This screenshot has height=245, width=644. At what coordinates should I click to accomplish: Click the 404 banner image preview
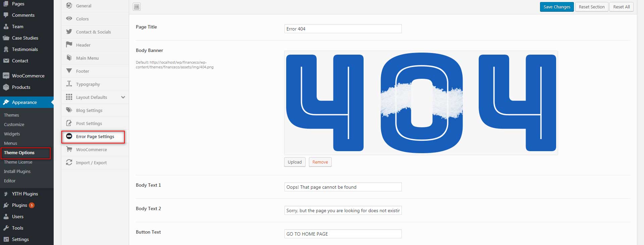tap(421, 103)
